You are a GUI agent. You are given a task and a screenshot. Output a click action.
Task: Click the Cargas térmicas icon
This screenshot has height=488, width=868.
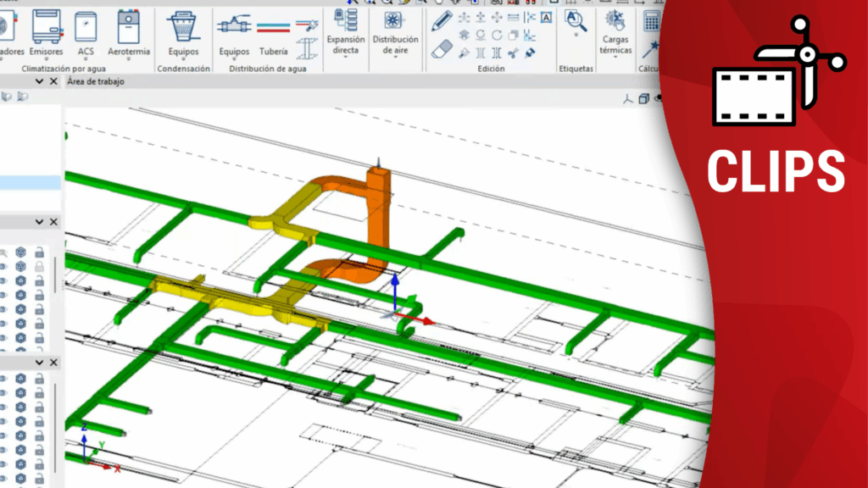616,25
